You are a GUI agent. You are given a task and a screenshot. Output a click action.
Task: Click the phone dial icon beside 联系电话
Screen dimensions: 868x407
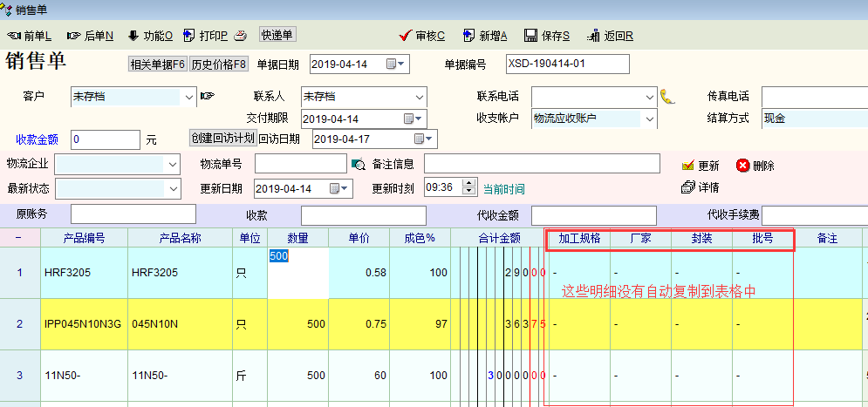point(667,96)
